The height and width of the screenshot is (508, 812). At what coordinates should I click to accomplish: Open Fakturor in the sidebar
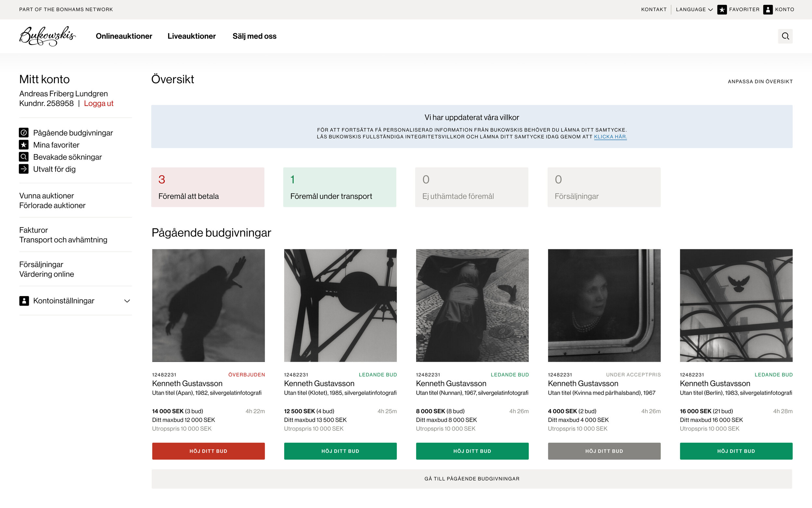click(33, 230)
